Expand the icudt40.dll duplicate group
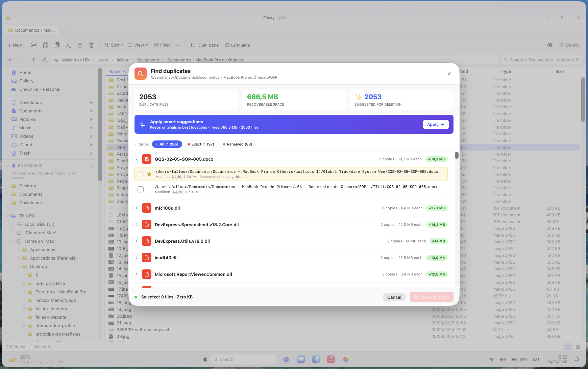 click(x=137, y=258)
